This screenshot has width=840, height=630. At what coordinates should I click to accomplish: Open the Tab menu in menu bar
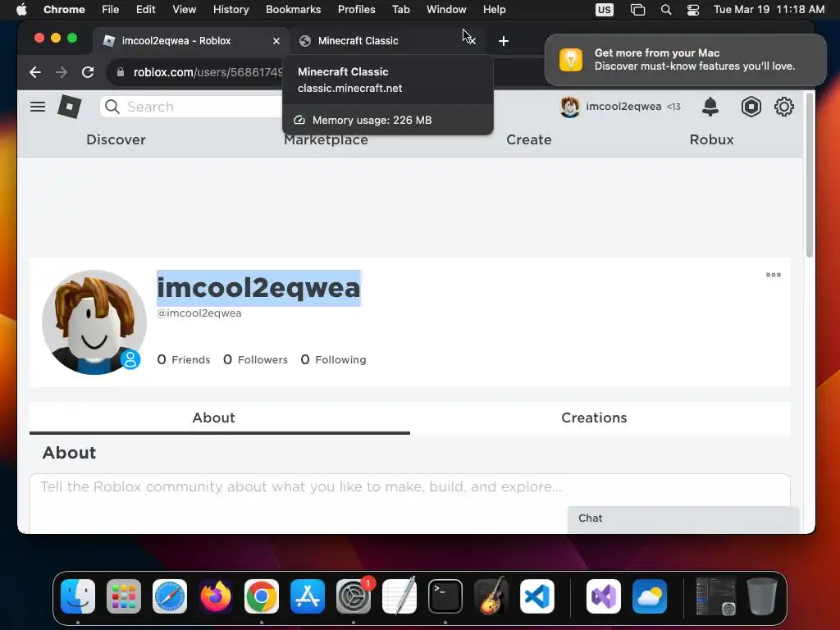click(x=400, y=10)
